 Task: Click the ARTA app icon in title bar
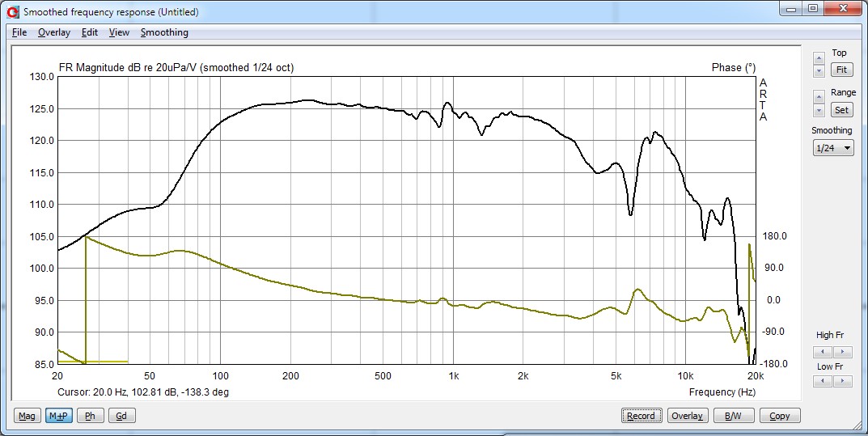click(x=13, y=11)
